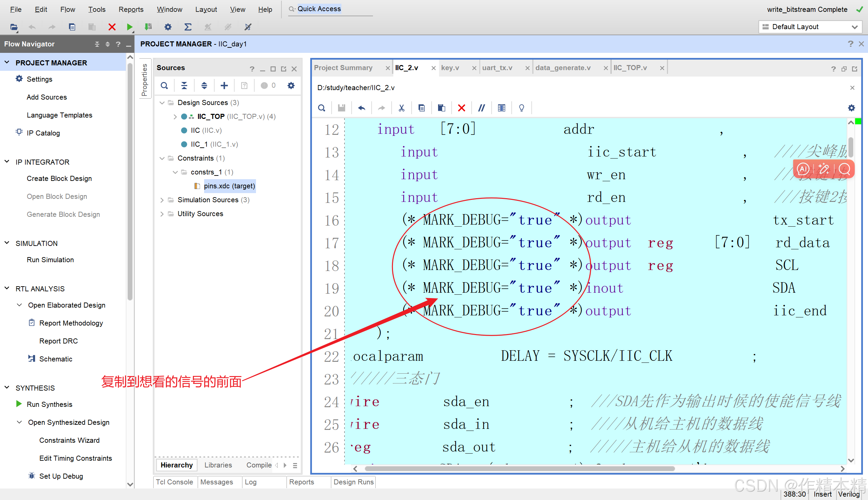The image size is (868, 500).
Task: Click the Quick Access search field
Action: pyautogui.click(x=330, y=9)
